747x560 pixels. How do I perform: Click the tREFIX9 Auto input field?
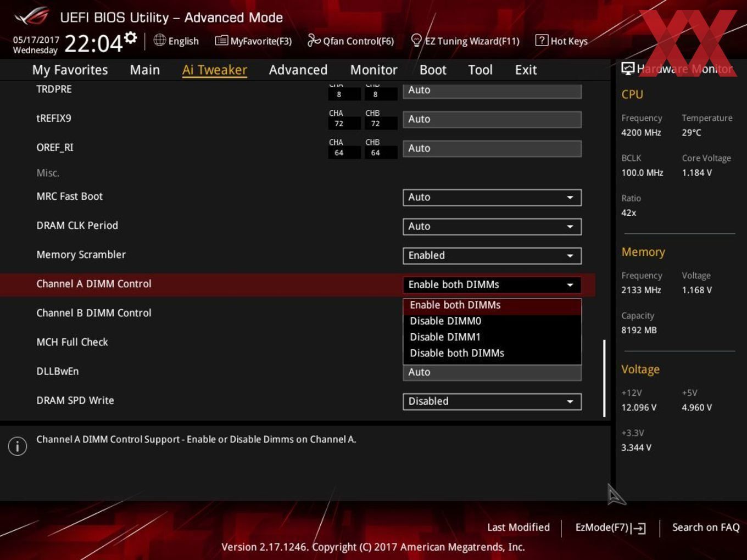(x=492, y=119)
